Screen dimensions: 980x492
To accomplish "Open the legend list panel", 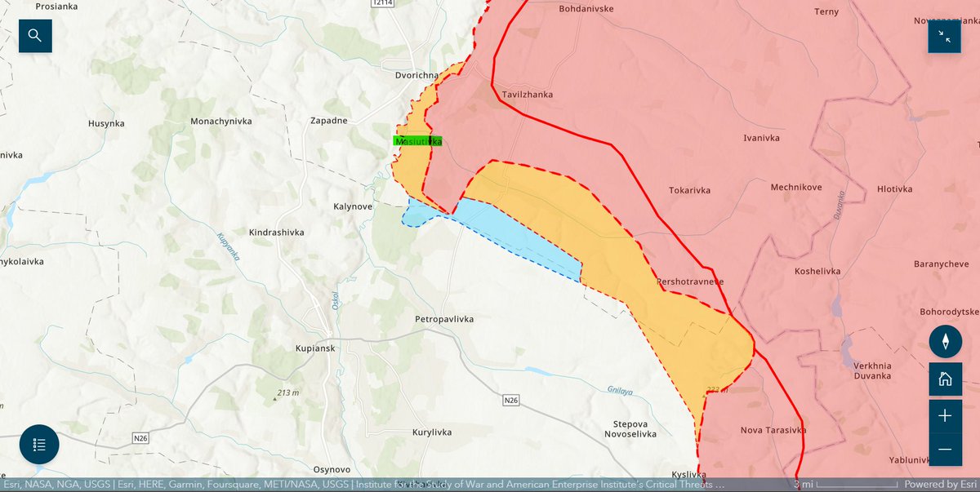I will click(39, 445).
